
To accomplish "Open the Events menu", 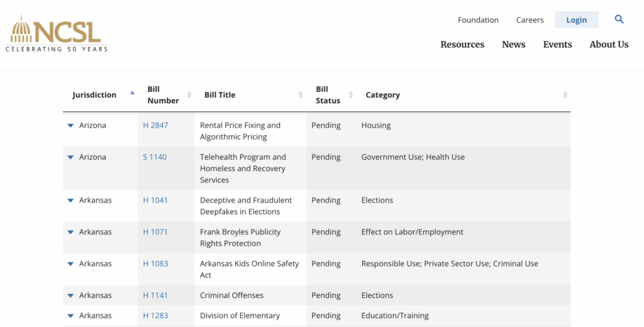I will click(557, 45).
